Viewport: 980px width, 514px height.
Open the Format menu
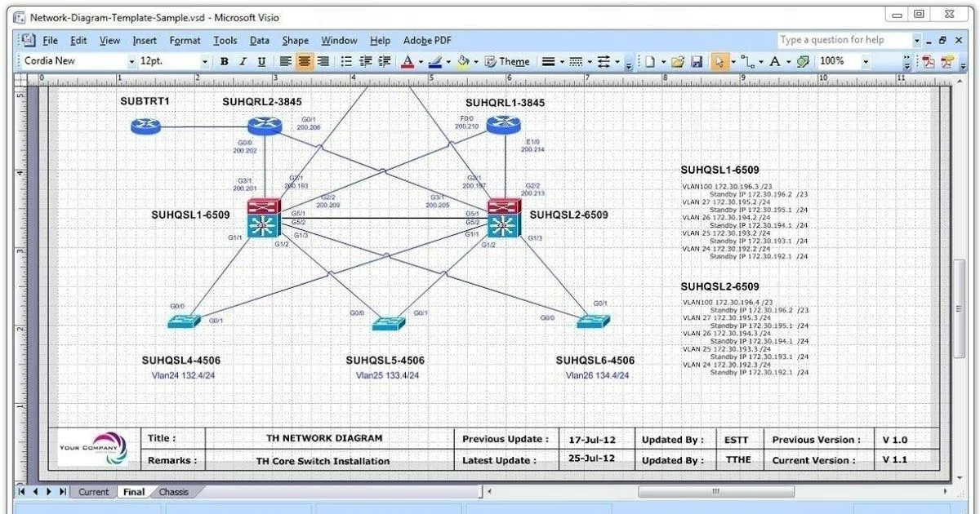pyautogui.click(x=185, y=40)
